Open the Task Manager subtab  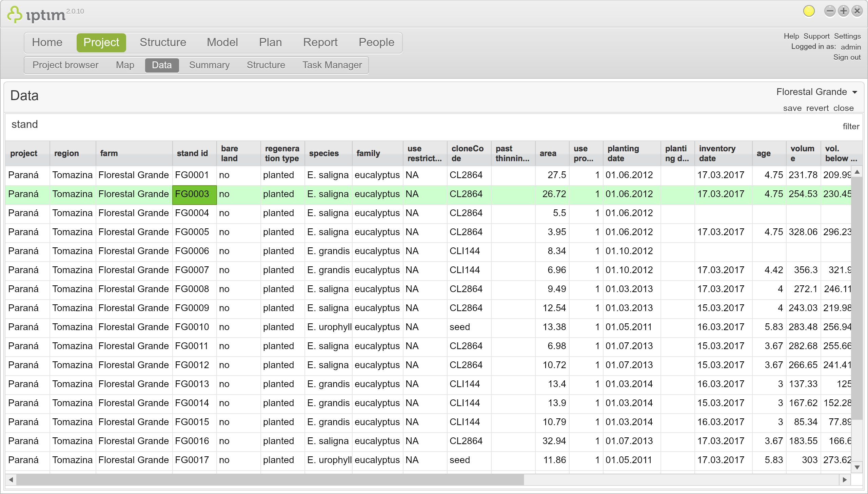tap(332, 65)
